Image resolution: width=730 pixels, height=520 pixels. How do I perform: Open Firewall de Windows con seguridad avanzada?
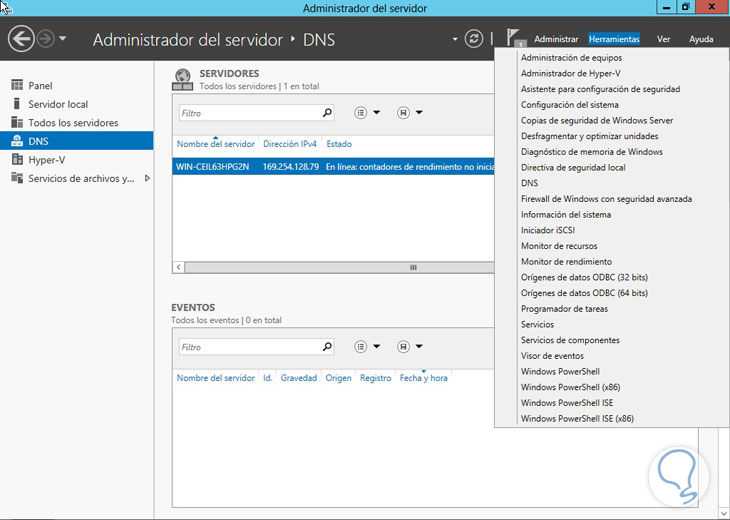(x=606, y=199)
